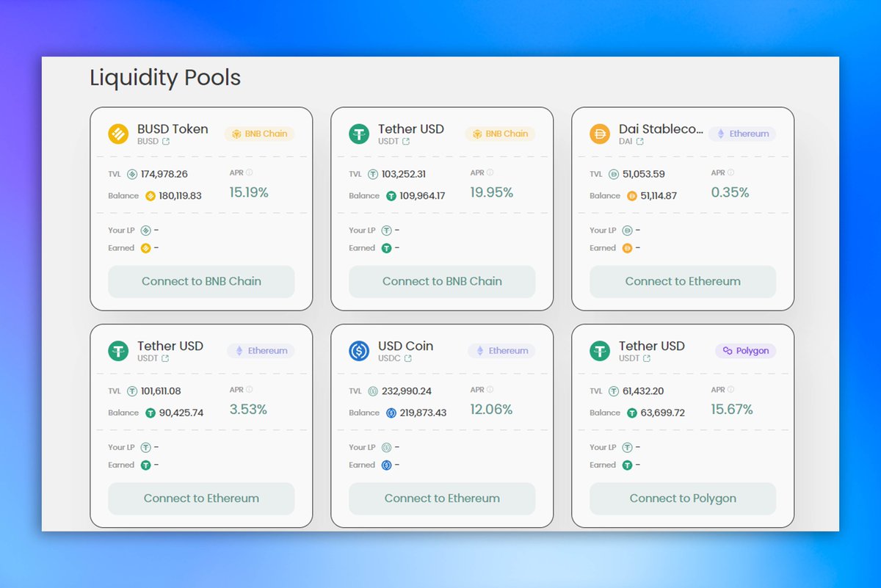Click the BNB icon inside the BNB Chain badge
Screen dimensions: 881x588
236,134
